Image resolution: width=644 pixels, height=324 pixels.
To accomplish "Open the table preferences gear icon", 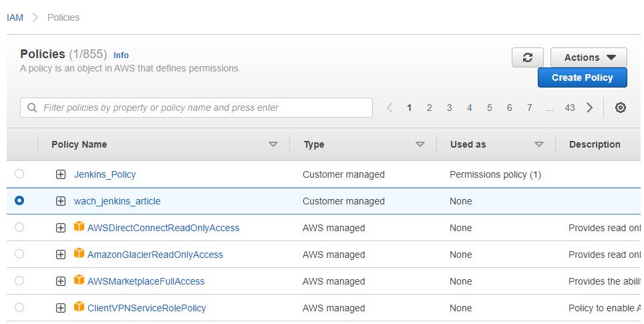I will tap(620, 108).
